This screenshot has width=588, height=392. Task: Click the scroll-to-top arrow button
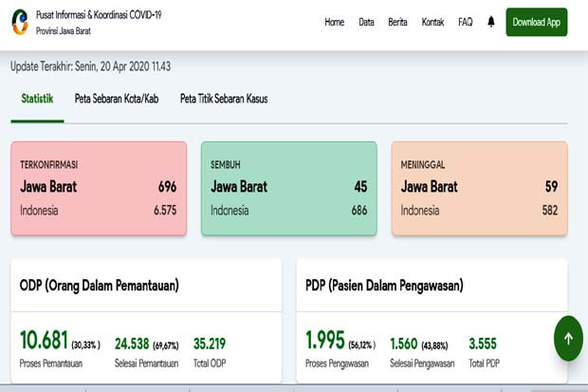tap(568, 339)
